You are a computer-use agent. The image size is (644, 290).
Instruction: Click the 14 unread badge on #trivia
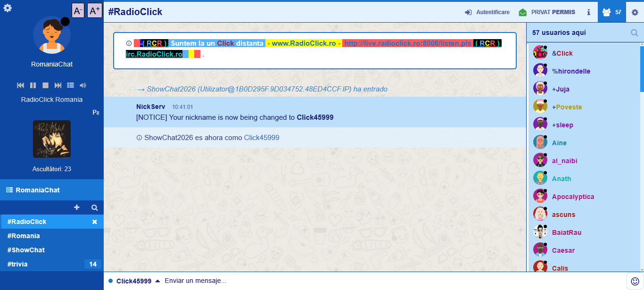pyautogui.click(x=93, y=264)
